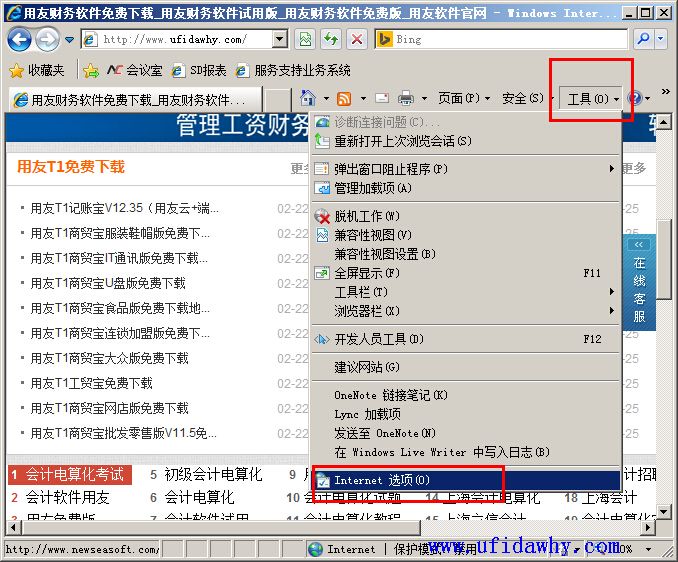Select Internet 选项(O) menu item

click(465, 480)
